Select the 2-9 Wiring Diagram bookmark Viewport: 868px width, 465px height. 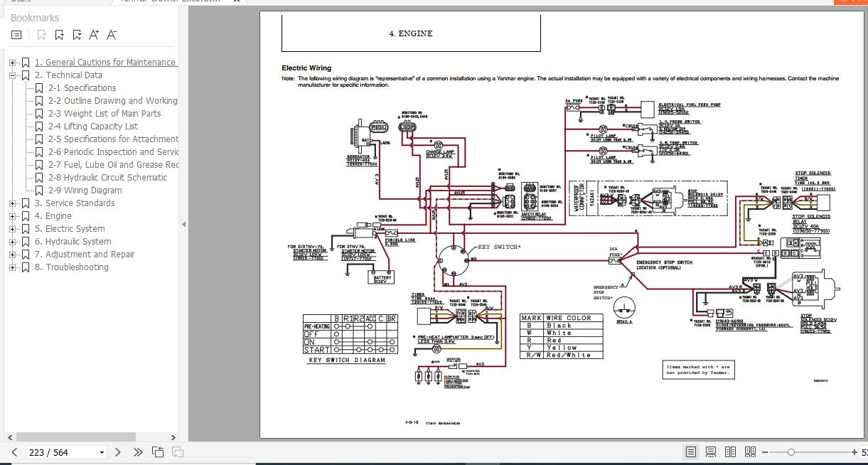pyautogui.click(x=85, y=191)
